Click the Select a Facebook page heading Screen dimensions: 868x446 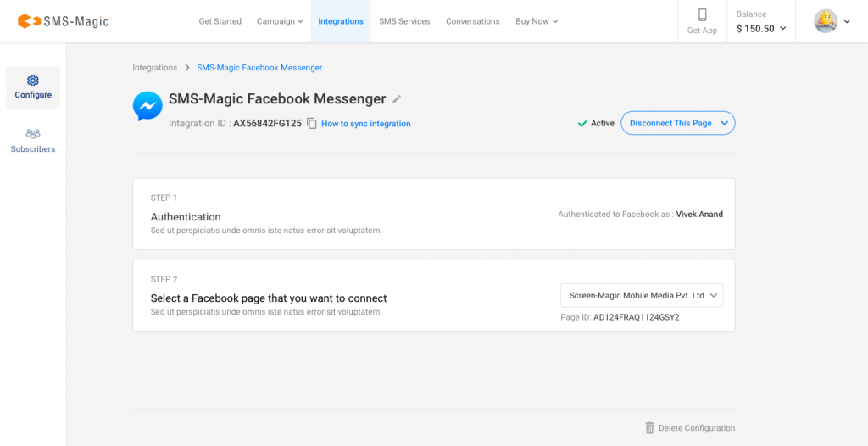tap(269, 298)
